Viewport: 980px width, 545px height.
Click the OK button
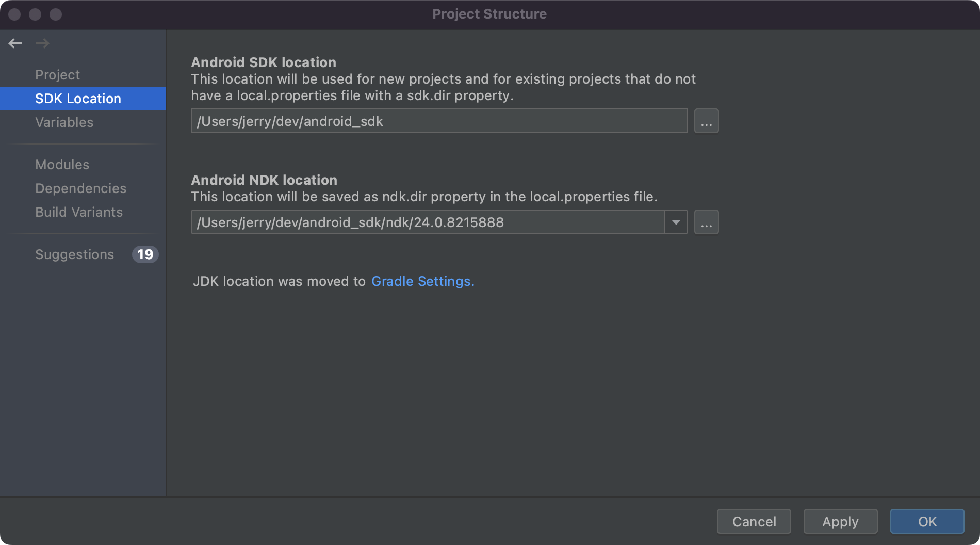(x=926, y=521)
